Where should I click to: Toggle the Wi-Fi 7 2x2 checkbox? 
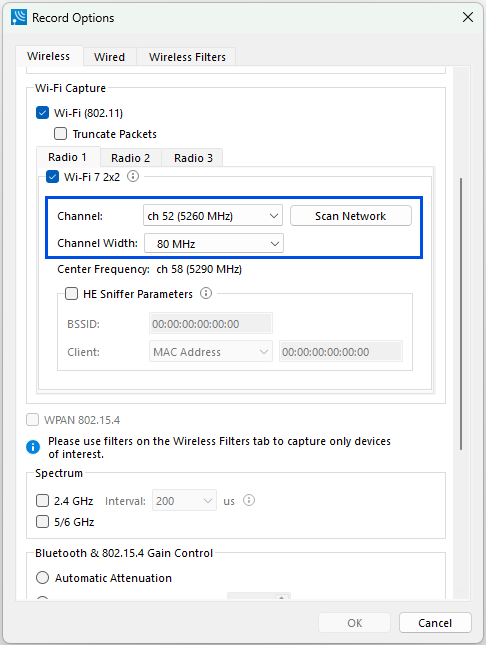52,177
